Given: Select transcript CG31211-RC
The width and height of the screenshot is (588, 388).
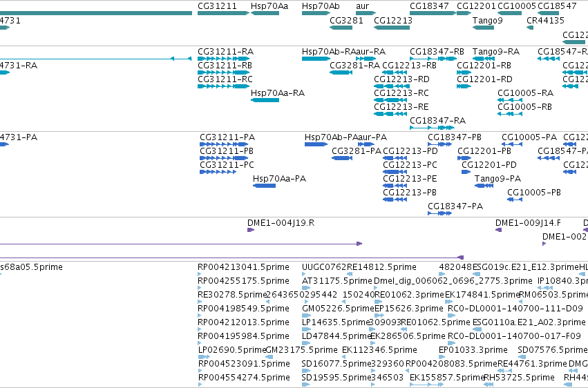Looking at the screenshot, I should 225,79.
